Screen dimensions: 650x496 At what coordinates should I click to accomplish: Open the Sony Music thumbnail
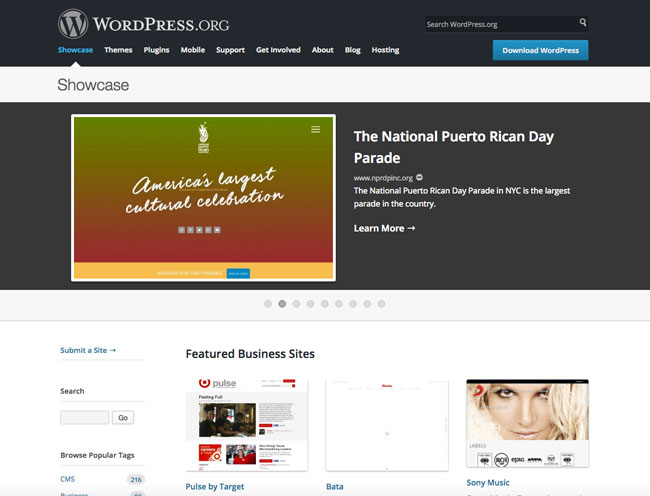click(x=527, y=423)
